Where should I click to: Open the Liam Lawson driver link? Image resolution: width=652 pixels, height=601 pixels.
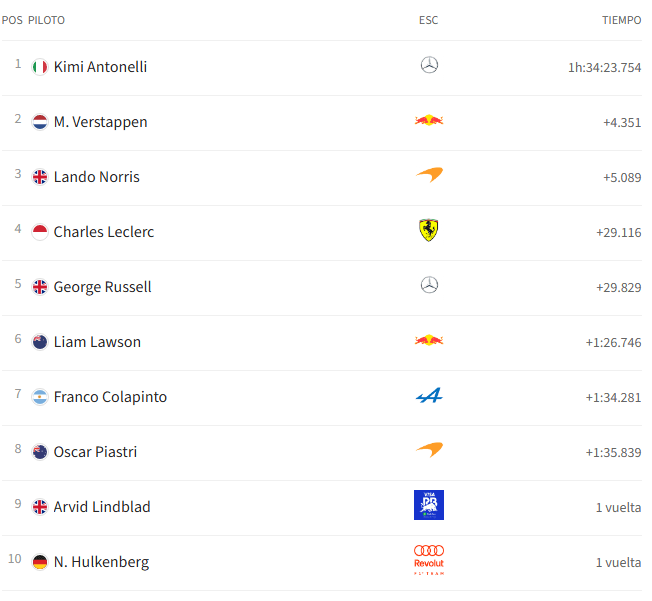click(x=97, y=342)
